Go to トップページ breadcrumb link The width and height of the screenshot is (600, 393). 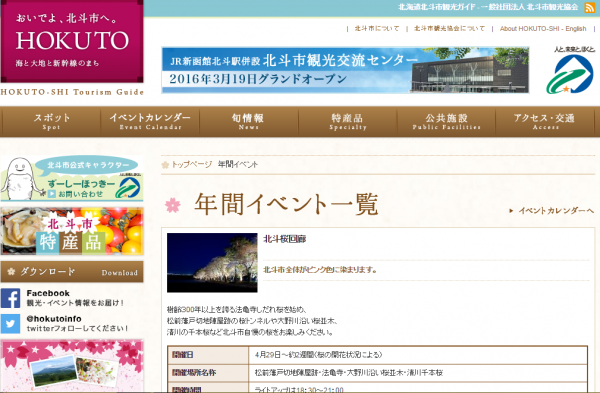[191, 165]
